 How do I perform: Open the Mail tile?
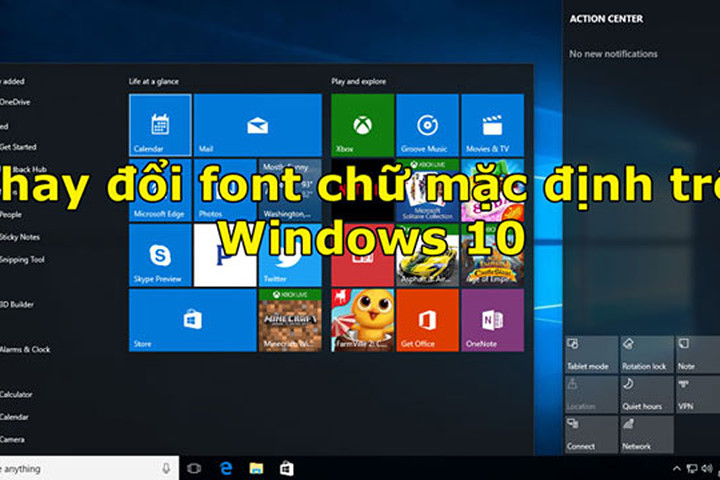click(258, 125)
